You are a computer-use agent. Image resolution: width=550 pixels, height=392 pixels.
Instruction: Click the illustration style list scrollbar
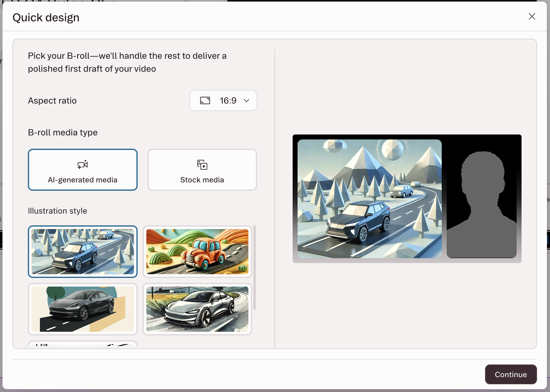click(254, 267)
